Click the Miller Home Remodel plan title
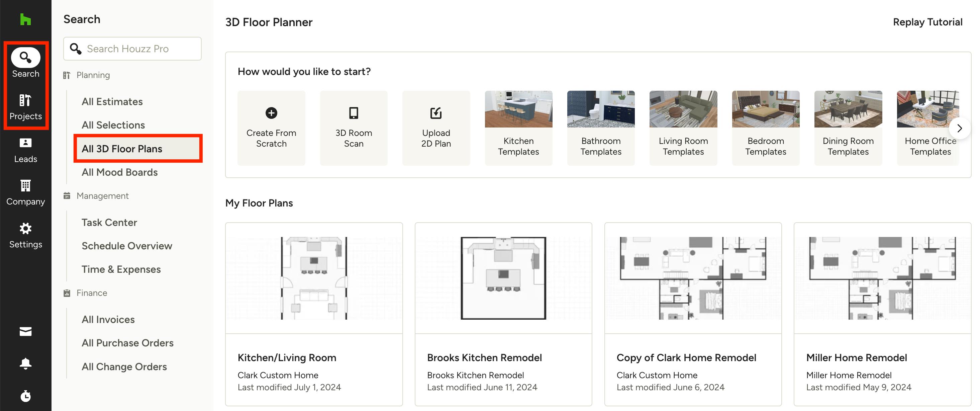The image size is (980, 411). [856, 358]
